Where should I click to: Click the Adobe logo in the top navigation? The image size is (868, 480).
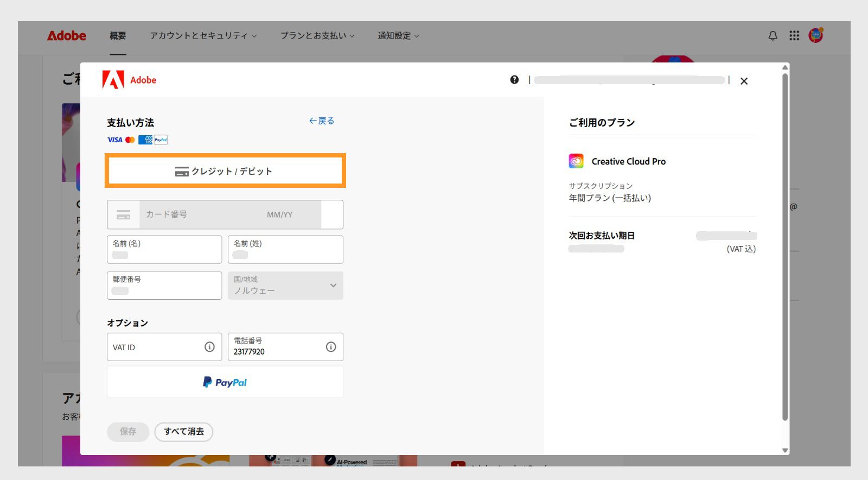point(67,36)
